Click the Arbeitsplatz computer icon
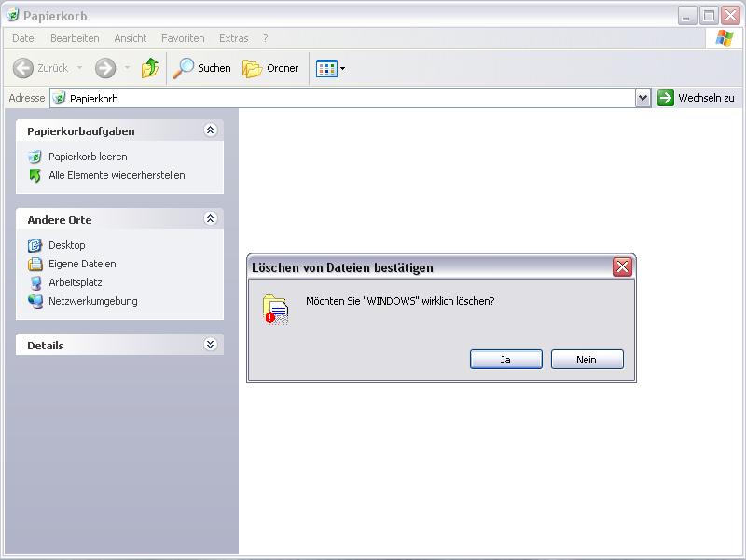 (35, 282)
